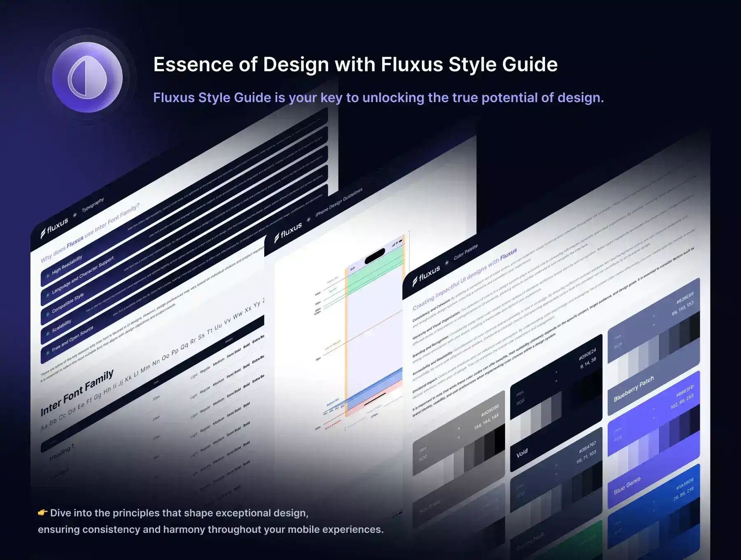Viewport: 741px width, 560px height.
Task: Expand the Compatible Style row
Action: 68,303
